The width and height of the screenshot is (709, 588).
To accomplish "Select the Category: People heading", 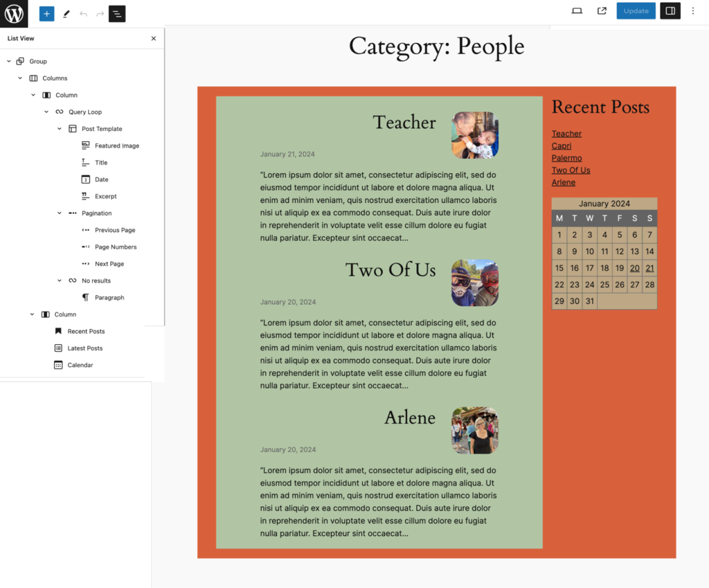I will point(437,46).
